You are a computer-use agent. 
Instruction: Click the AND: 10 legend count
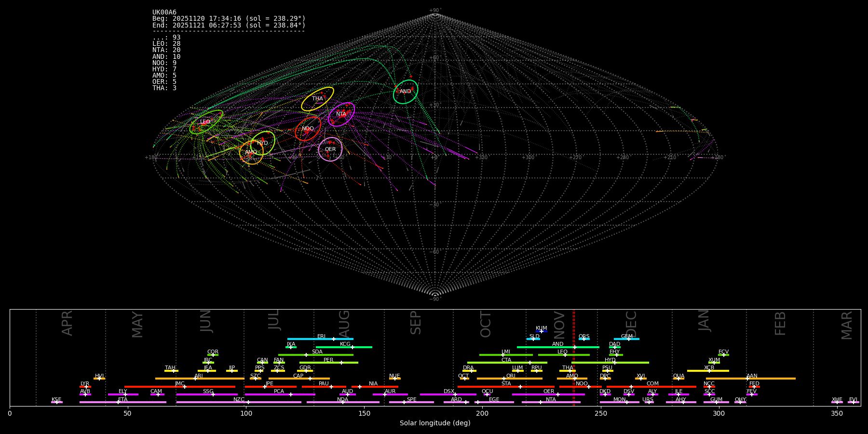click(x=166, y=56)
